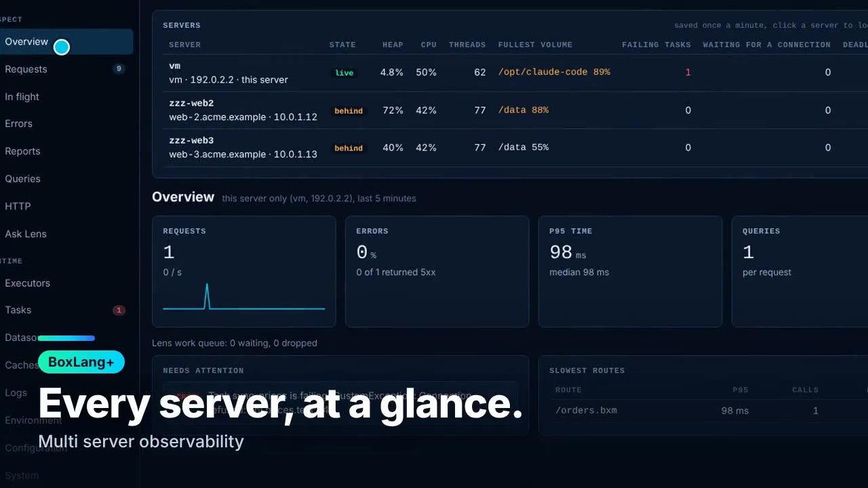Go to In flight in sidebar
Screen dimensions: 868x488
[22, 96]
